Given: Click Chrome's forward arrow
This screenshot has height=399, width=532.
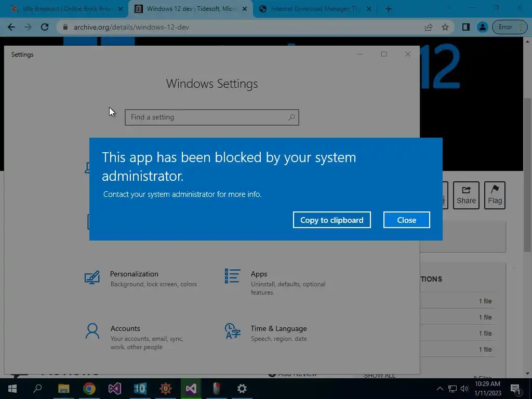Looking at the screenshot, I should click(x=28, y=27).
